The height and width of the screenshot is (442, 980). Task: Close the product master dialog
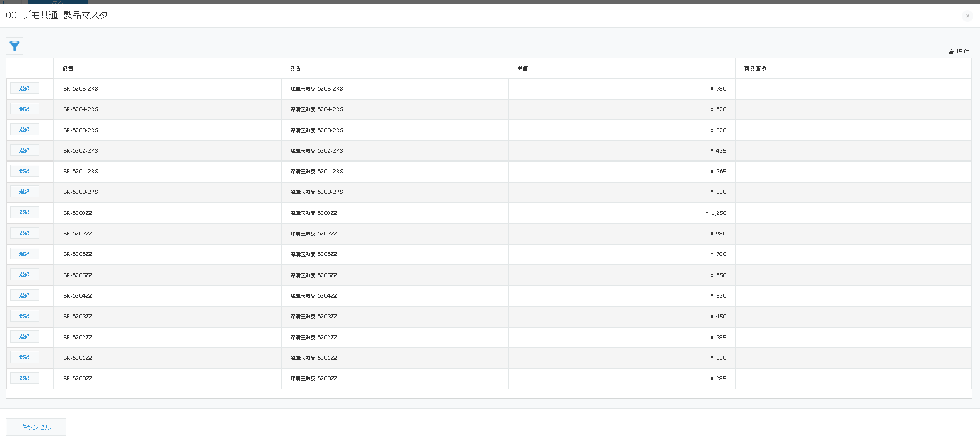tap(967, 16)
